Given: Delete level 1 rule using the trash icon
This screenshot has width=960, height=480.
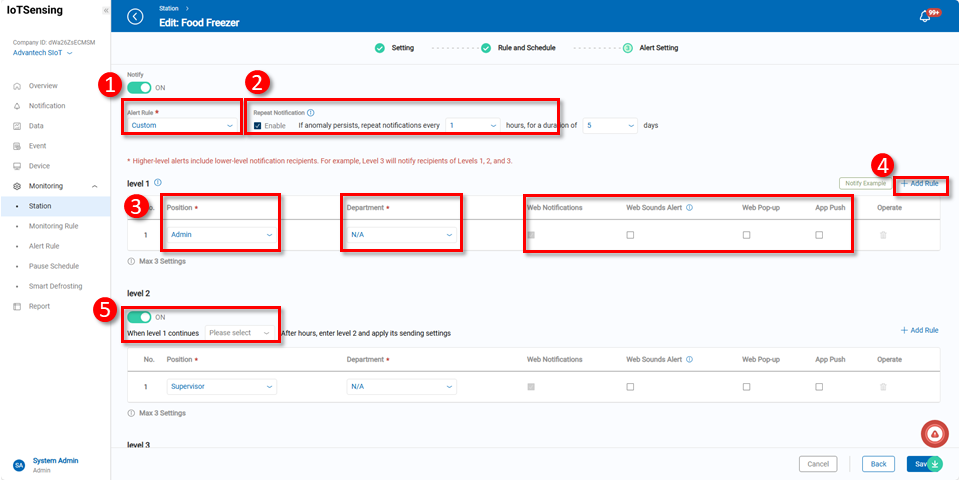Looking at the screenshot, I should point(882,235).
